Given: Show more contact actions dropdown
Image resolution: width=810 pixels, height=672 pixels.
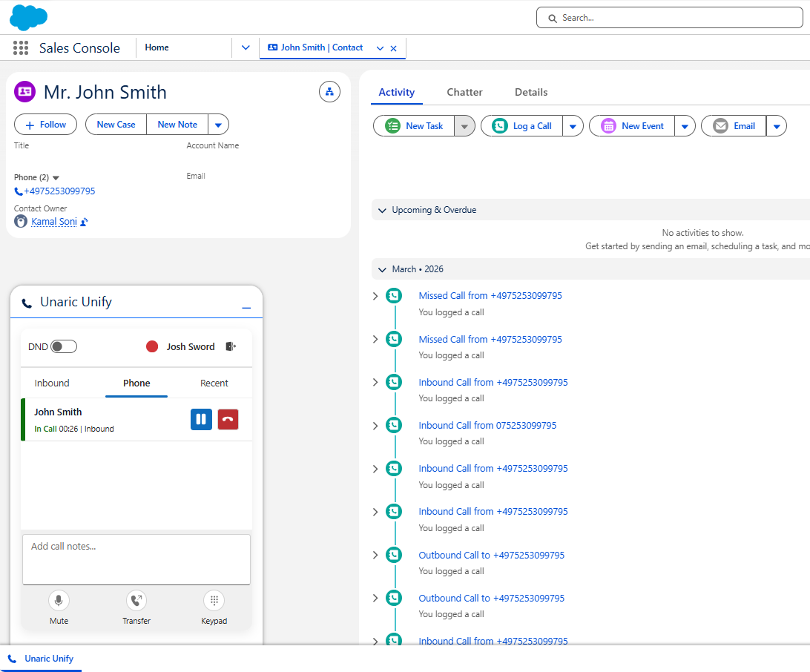Looking at the screenshot, I should click(x=218, y=125).
